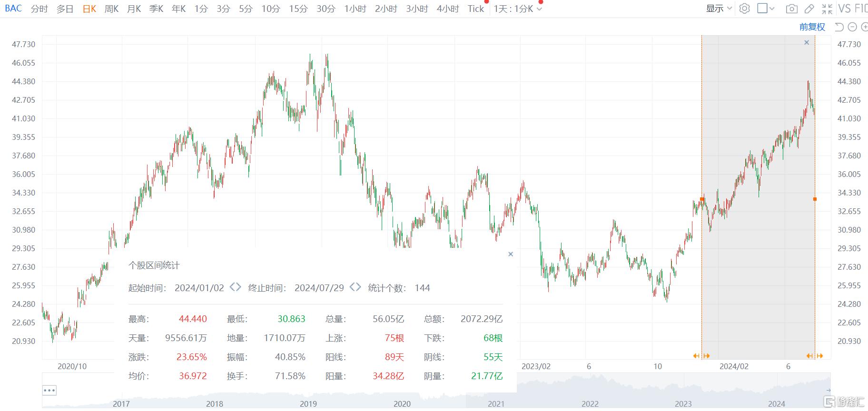Viewport: 868px width, 411px height.
Task: Select the 季K tab
Action: point(156,9)
